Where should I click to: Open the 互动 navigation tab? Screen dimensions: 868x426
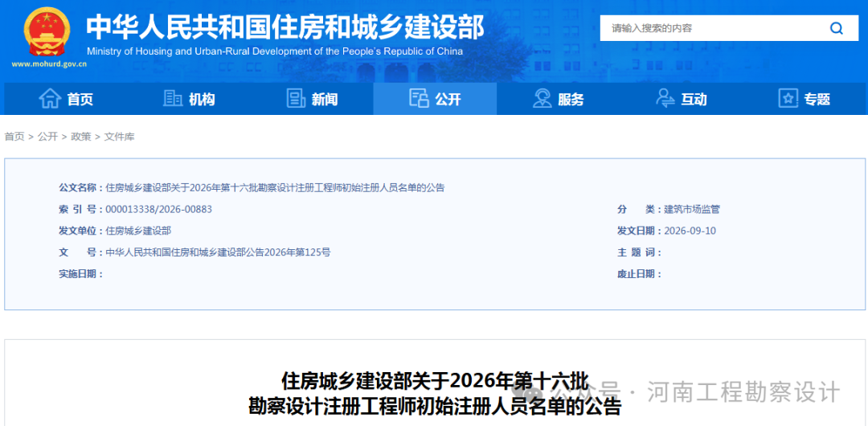pyautogui.click(x=681, y=99)
